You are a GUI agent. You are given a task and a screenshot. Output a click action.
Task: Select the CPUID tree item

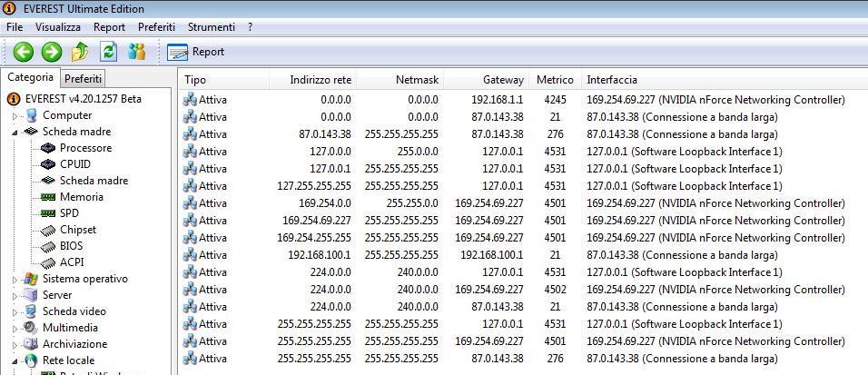point(74,164)
